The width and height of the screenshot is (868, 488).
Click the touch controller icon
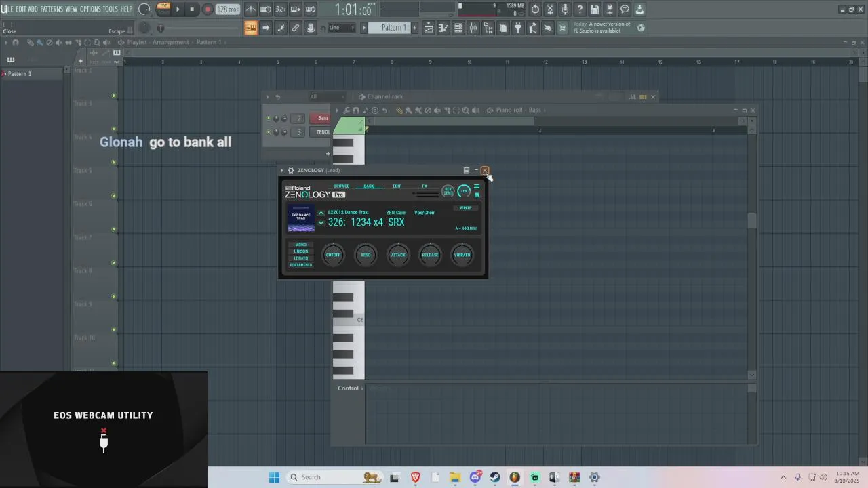click(x=548, y=28)
